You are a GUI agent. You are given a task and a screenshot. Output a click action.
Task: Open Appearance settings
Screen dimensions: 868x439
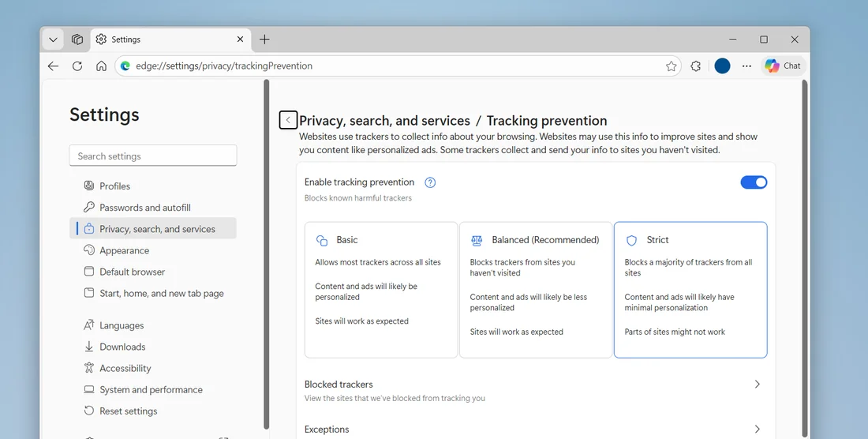point(153,250)
